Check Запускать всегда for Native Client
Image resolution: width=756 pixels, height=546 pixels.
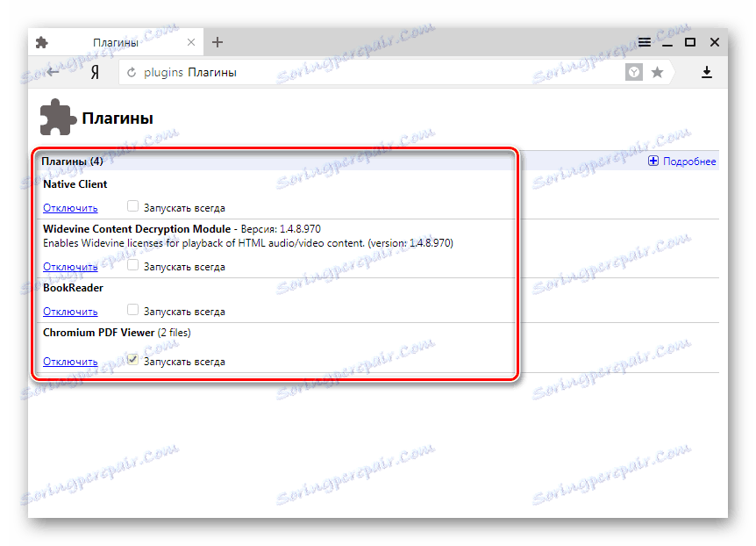point(132,206)
